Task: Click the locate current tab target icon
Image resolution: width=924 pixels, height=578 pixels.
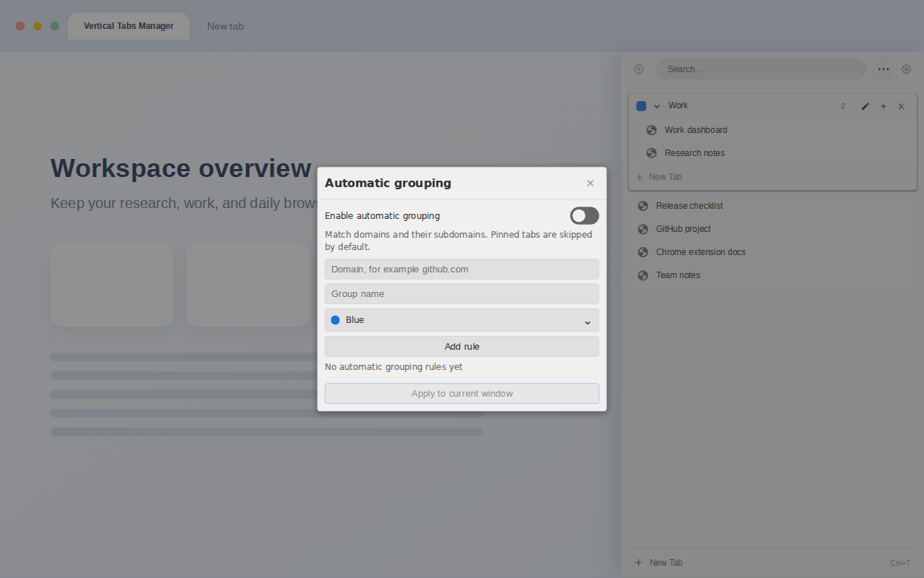Action: (638, 69)
